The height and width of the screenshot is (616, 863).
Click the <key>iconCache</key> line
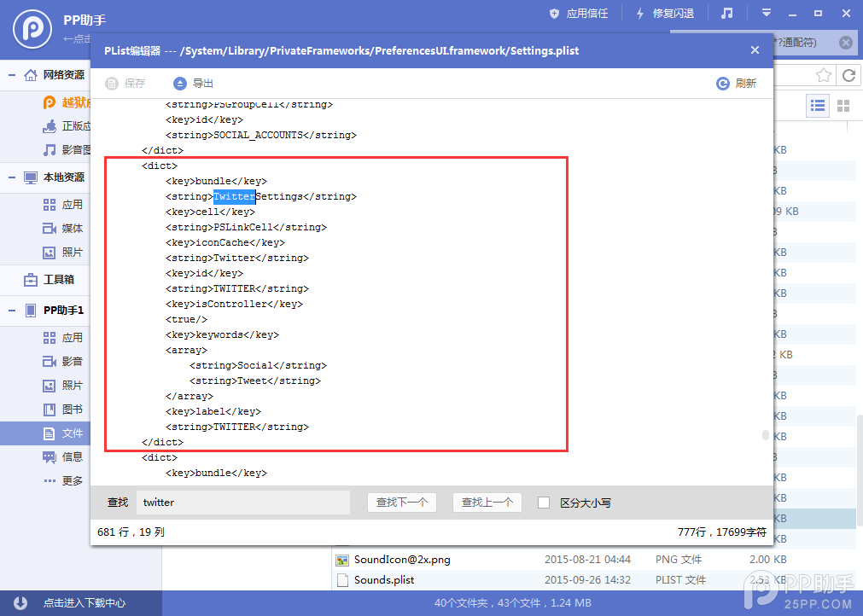click(225, 242)
